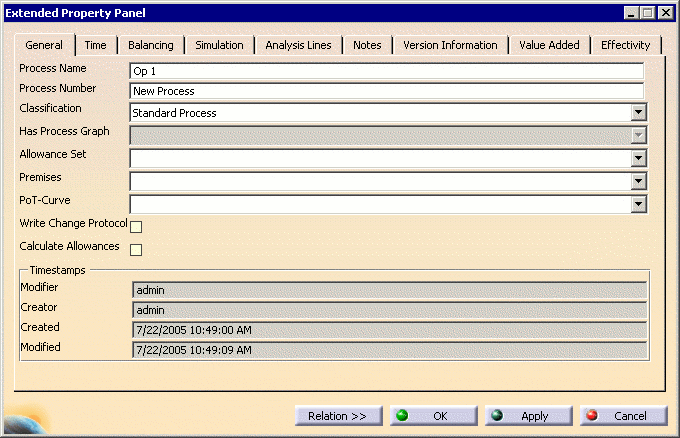Click the Classification label

point(50,108)
